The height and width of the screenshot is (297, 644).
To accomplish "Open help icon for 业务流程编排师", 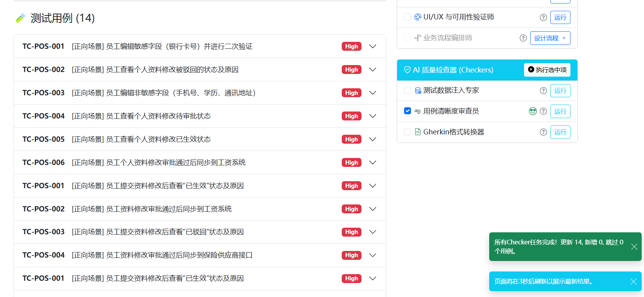I will click(x=523, y=38).
